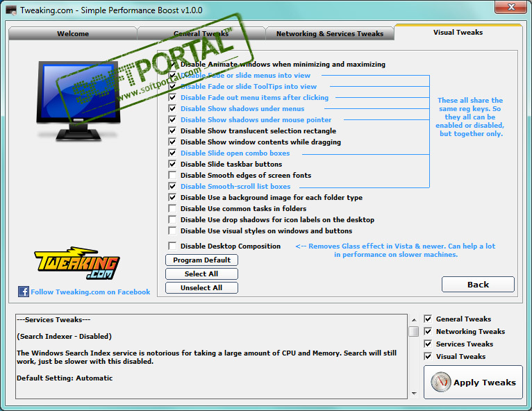Enable Disable Use visual styles checkbox
The image size is (532, 411).
click(172, 230)
